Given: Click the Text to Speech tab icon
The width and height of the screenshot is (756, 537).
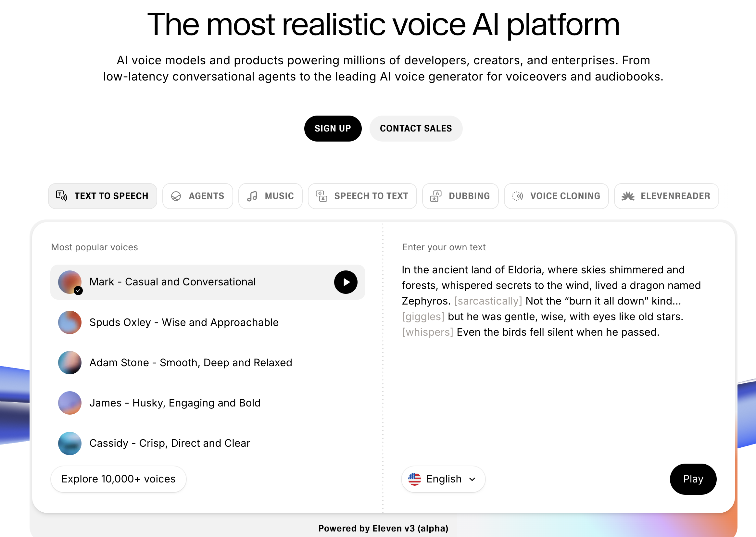Looking at the screenshot, I should [61, 196].
